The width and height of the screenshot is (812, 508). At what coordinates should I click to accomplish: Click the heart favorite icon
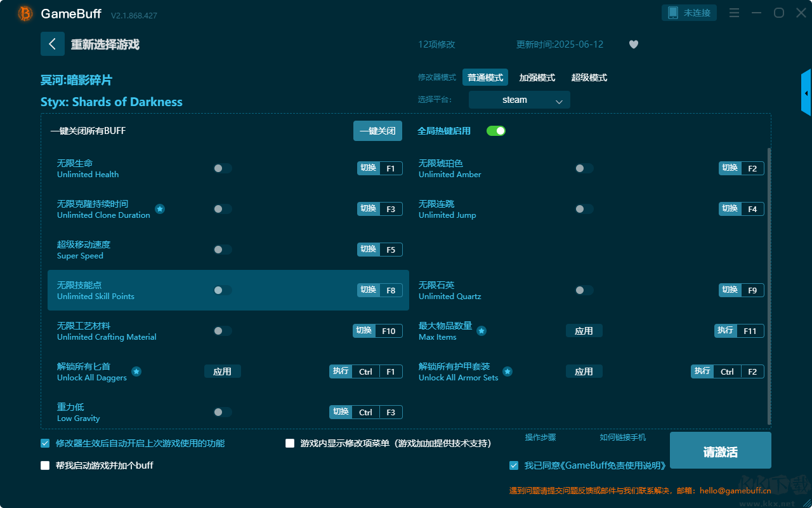(634, 44)
